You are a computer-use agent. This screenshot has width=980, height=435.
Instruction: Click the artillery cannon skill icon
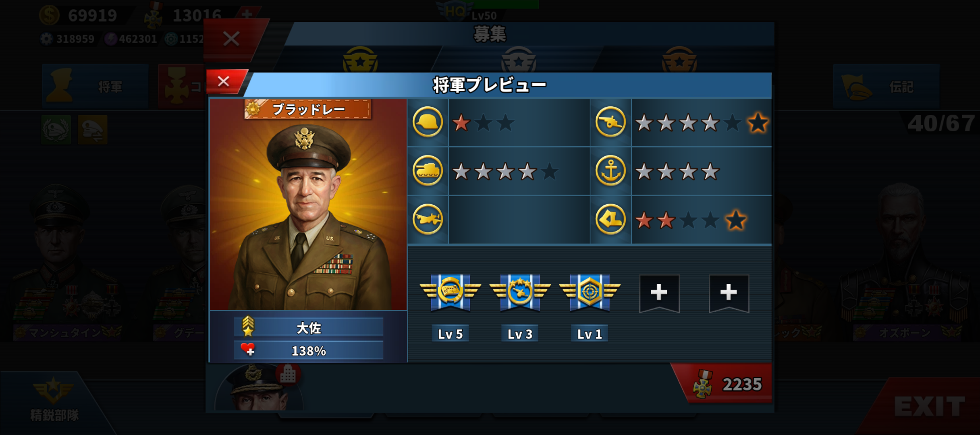click(x=610, y=122)
